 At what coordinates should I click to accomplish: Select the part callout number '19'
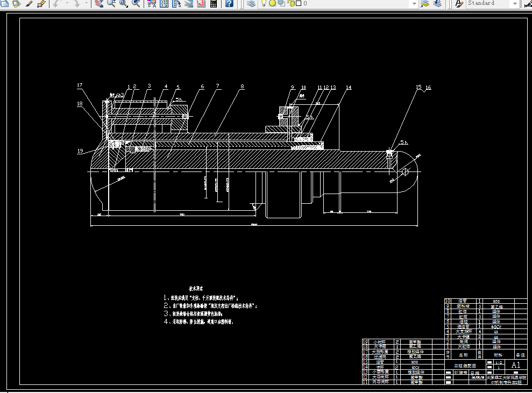pos(80,151)
